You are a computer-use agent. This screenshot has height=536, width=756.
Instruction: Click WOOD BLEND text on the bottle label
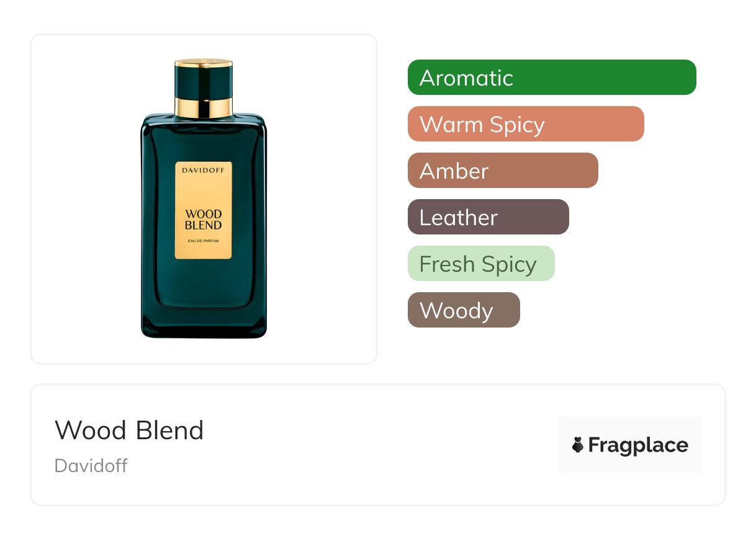pos(204,220)
